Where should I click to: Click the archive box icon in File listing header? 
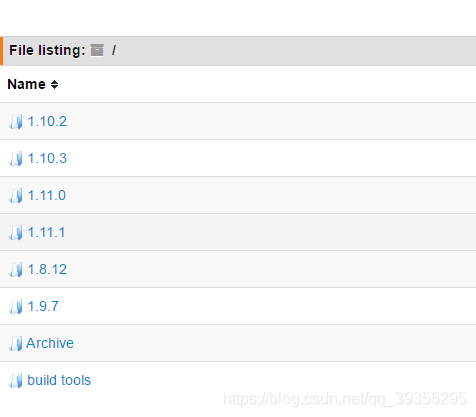97,50
